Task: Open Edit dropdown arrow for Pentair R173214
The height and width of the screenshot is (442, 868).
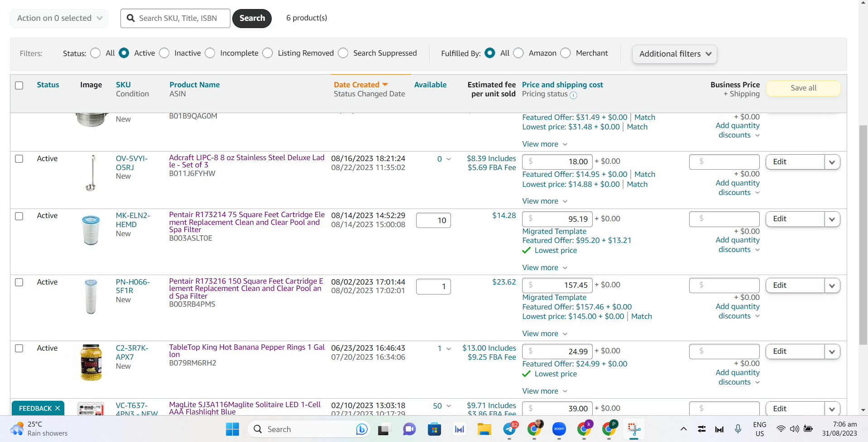Action: tap(832, 219)
